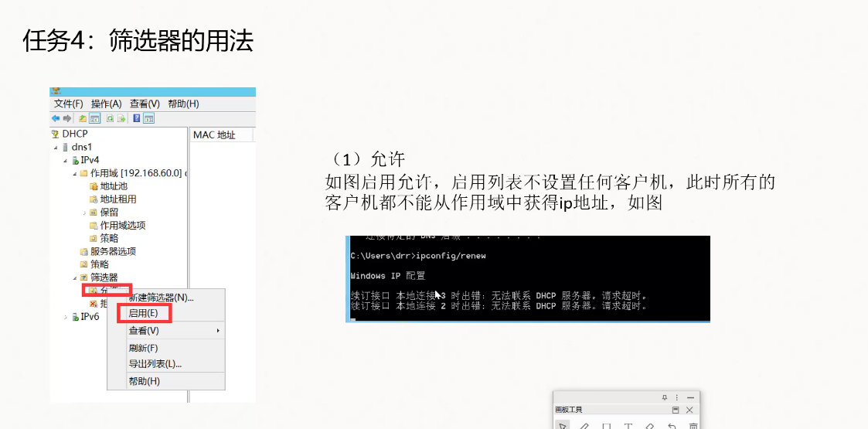Select 作用域选项 in the tree

[123, 225]
